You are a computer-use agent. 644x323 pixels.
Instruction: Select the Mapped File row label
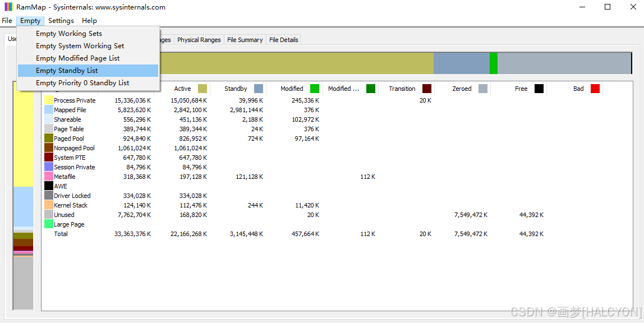click(70, 109)
